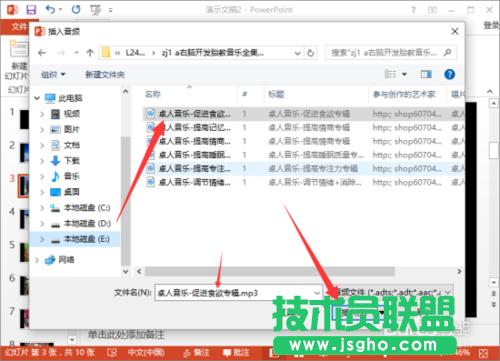
Task: Refresh the folder listing
Action: (311, 53)
